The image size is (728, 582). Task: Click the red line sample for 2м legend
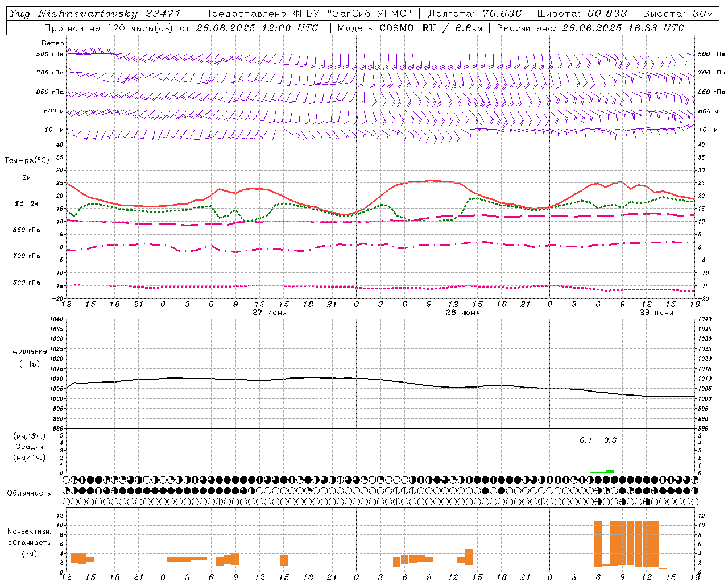[26, 184]
